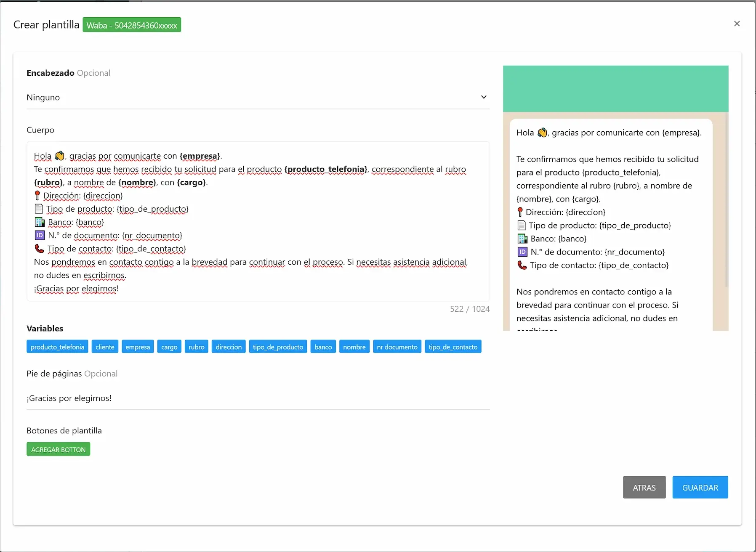Image resolution: width=756 pixels, height=552 pixels.
Task: Click the waving hand emoji after Hola
Action: pos(59,155)
